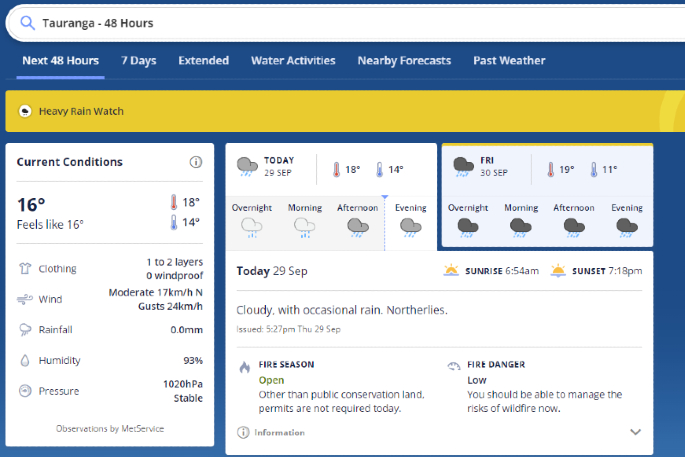Click the fire Information link
Image resolution: width=685 pixels, height=457 pixels.
(279, 433)
